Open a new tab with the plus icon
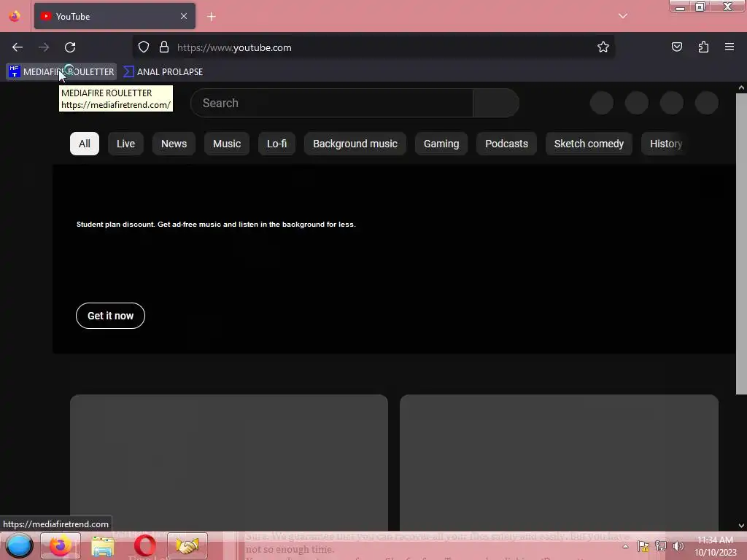 [212, 17]
